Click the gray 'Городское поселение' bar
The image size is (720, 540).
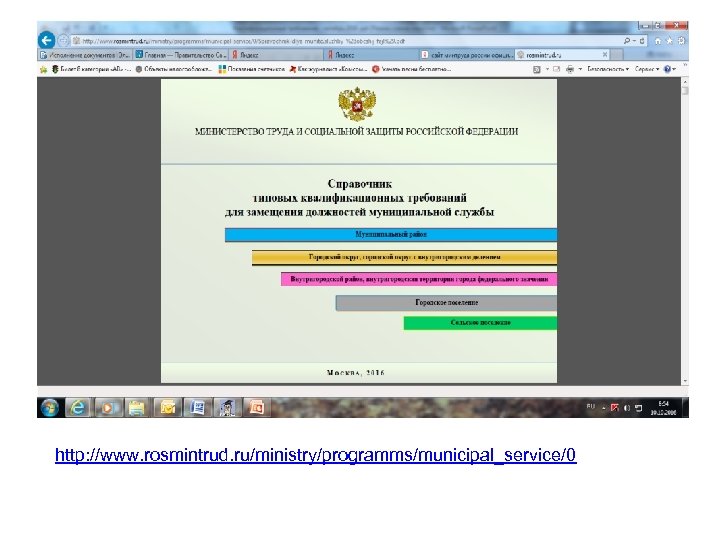pos(446,303)
